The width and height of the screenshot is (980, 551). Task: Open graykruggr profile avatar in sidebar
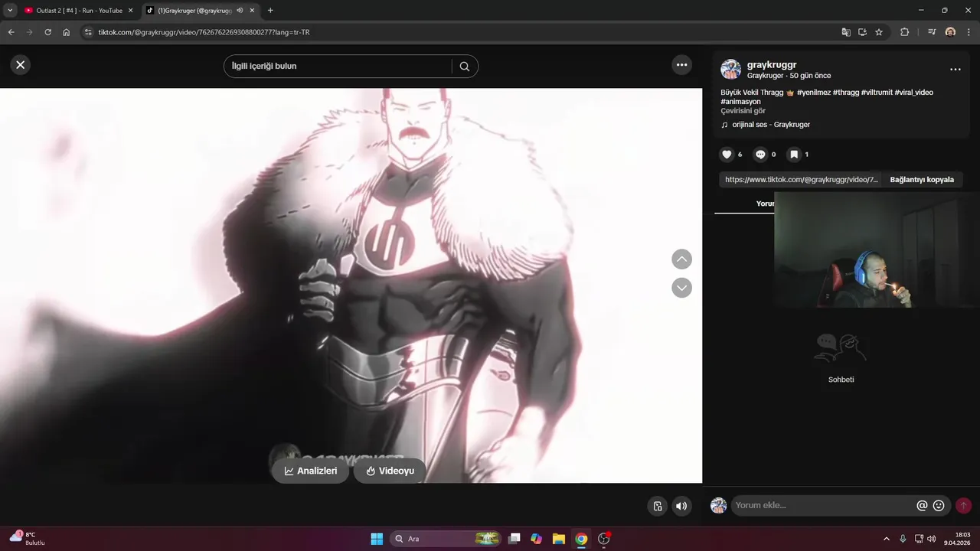730,69
